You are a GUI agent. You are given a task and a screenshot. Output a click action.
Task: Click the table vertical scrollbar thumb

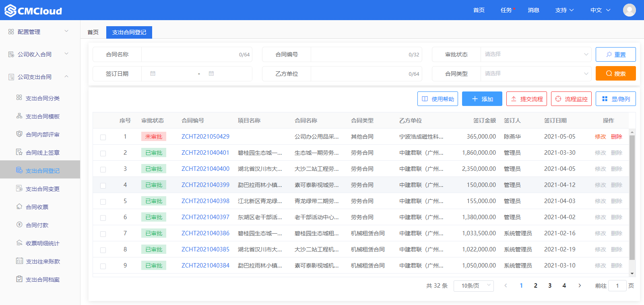tap(632, 197)
